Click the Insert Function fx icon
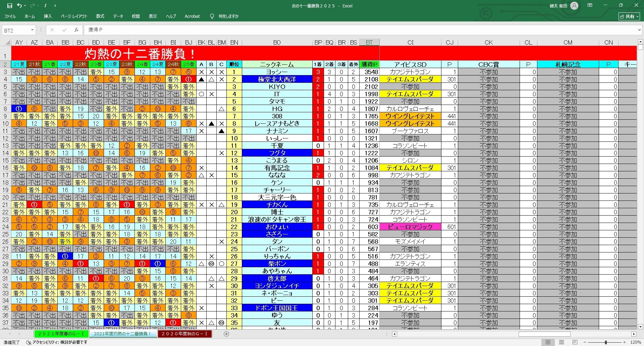This screenshot has width=644, height=346. pyautogui.click(x=76, y=30)
